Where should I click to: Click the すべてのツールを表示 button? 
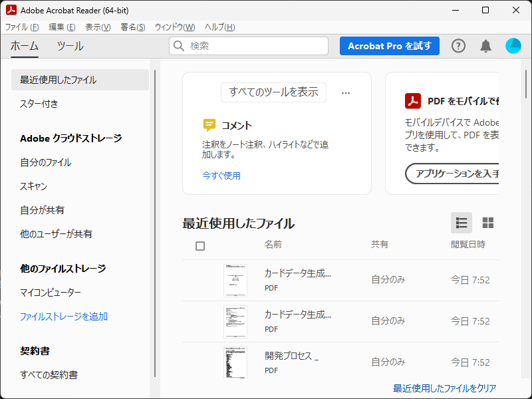point(273,92)
